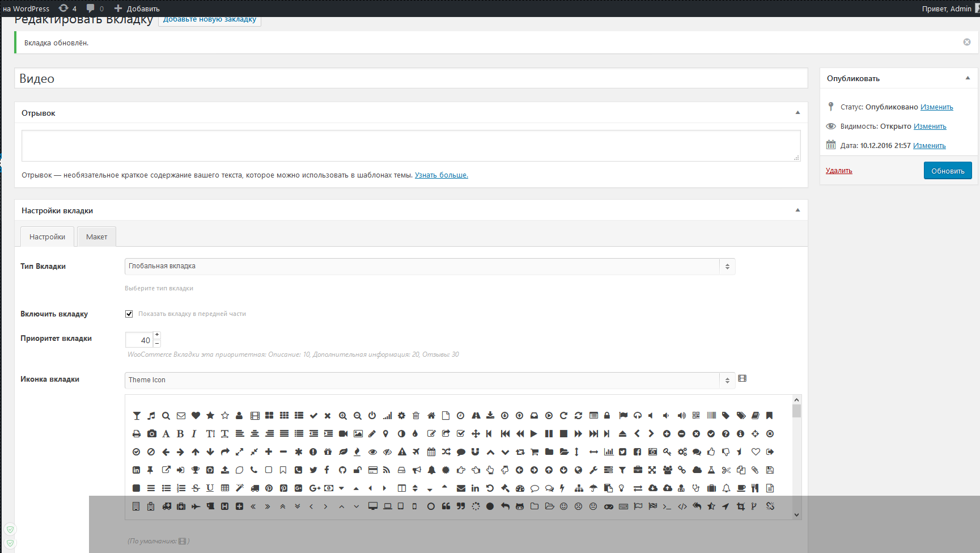Switch to the 'Макет' tab
The height and width of the screenshot is (553, 980).
tap(96, 237)
